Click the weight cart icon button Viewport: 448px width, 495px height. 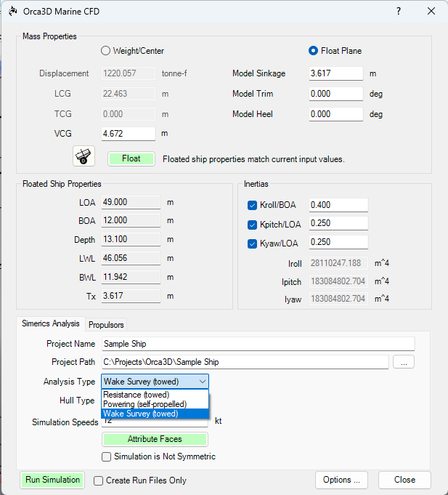[x=84, y=156]
